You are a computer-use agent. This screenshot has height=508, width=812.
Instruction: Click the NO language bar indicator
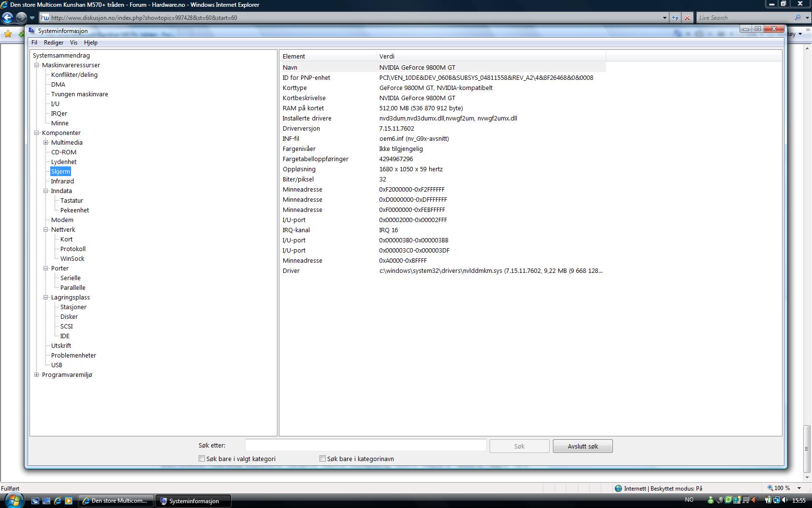coord(689,500)
